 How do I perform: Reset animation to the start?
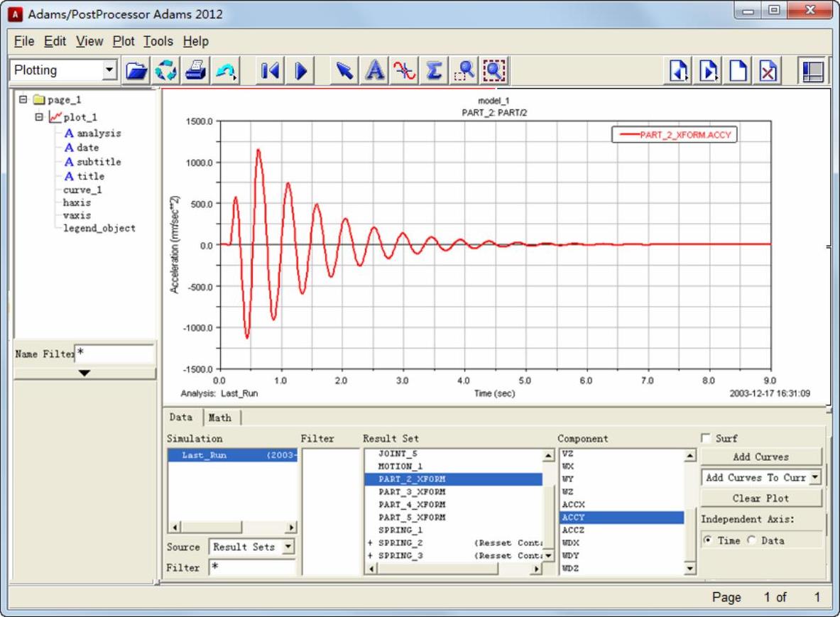click(x=269, y=70)
